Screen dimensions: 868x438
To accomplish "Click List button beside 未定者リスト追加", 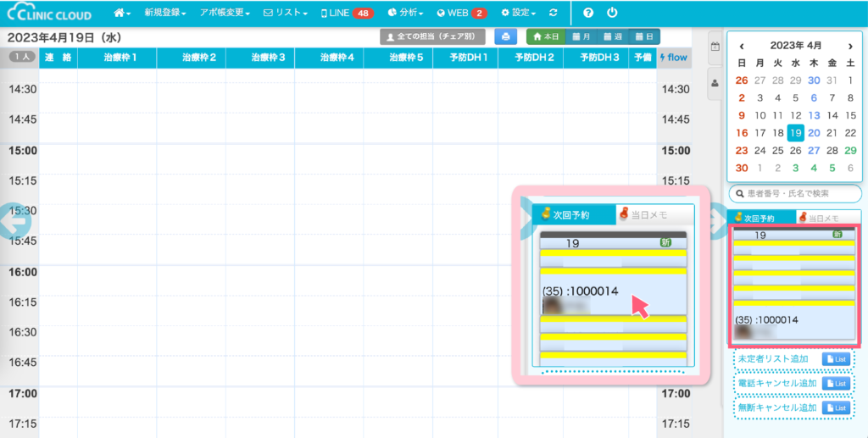I will click(837, 359).
